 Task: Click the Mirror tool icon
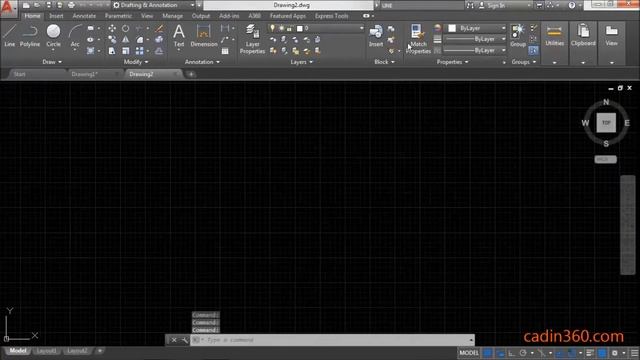(125, 40)
